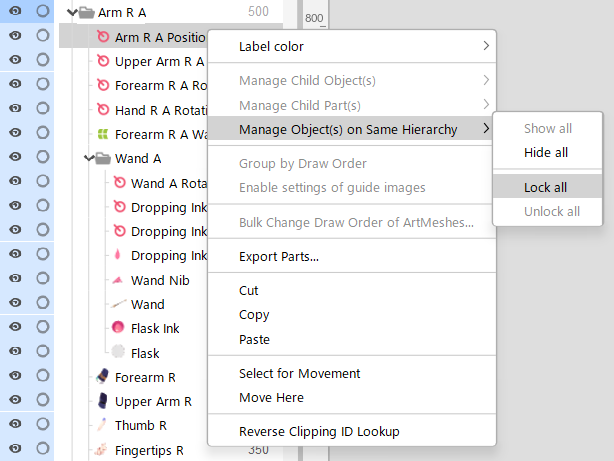
Task: Click Hide all in the submenu
Action: pos(546,152)
